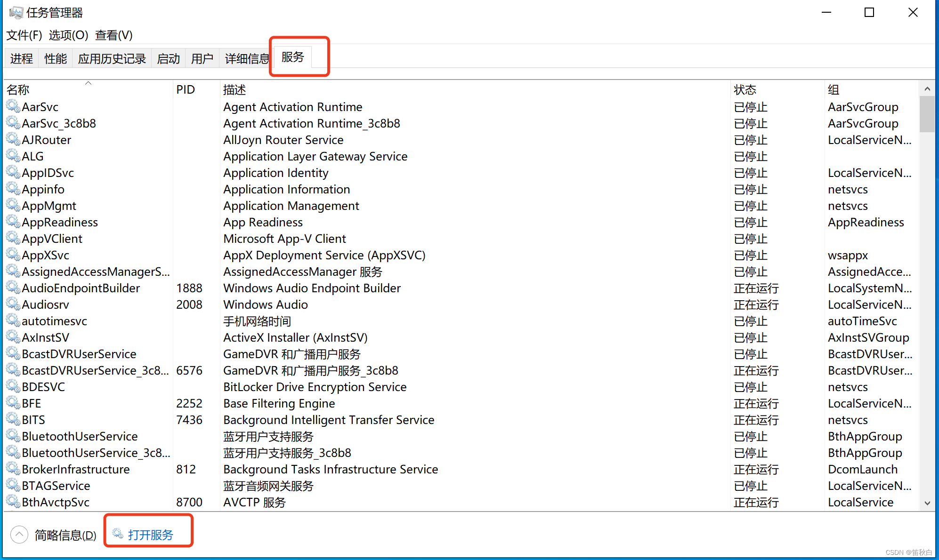Select the BcastDVRUserService_3c8... service name

95,370
